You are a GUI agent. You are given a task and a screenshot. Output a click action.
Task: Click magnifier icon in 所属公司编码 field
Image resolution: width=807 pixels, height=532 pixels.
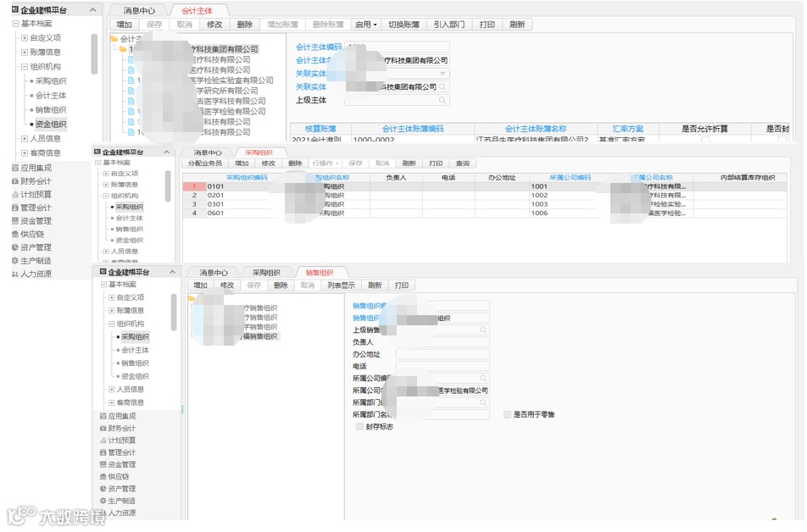click(x=483, y=379)
